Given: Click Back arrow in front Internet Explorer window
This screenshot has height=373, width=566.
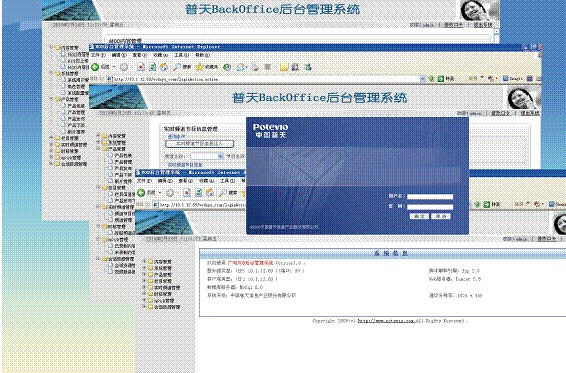Looking at the screenshot, I should coord(141,193).
